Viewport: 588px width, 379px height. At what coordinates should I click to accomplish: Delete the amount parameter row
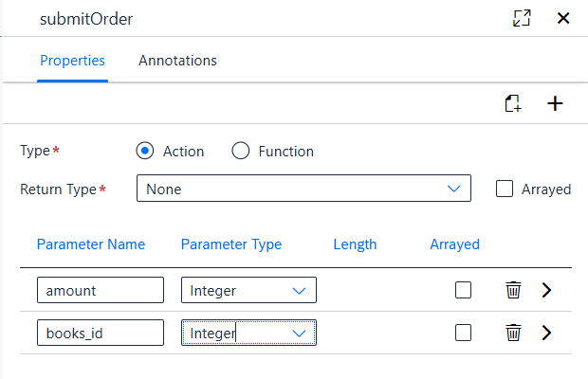tap(513, 290)
